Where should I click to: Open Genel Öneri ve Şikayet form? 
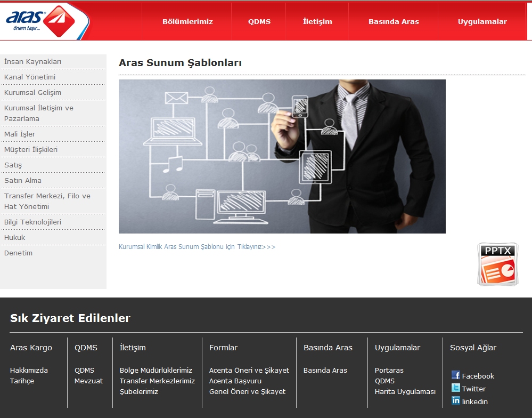247,391
